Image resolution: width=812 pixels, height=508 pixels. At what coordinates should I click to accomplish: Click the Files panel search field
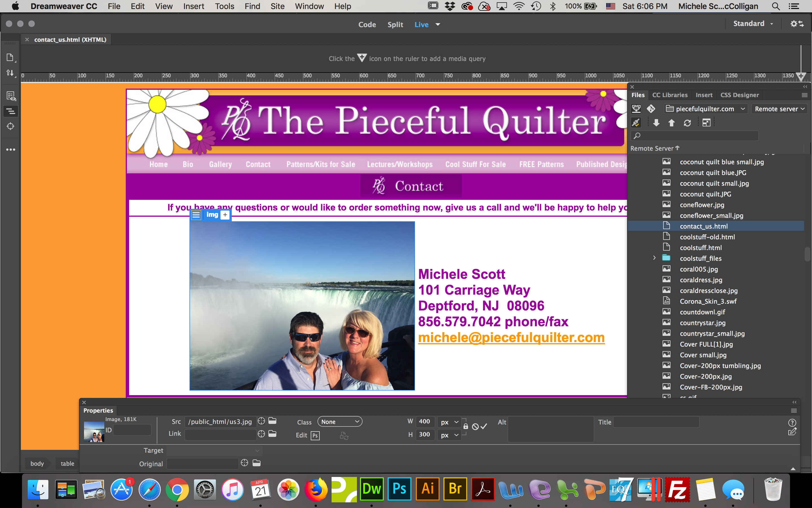click(694, 136)
